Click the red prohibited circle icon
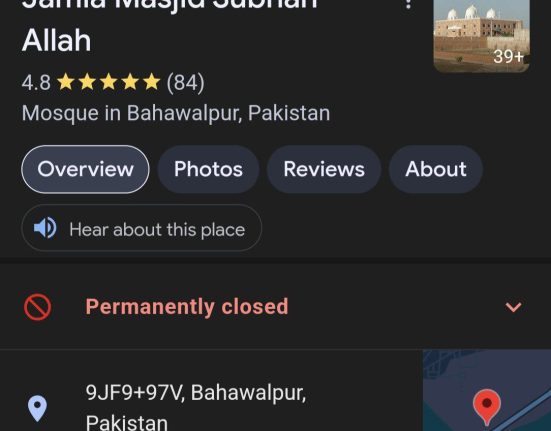This screenshot has width=551, height=431. coord(38,307)
